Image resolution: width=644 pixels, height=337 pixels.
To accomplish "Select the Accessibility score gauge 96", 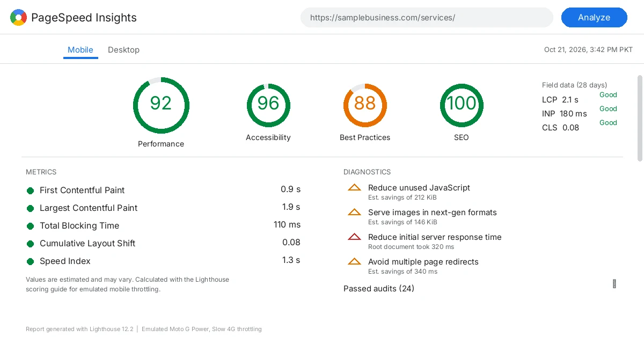I will pos(268,105).
